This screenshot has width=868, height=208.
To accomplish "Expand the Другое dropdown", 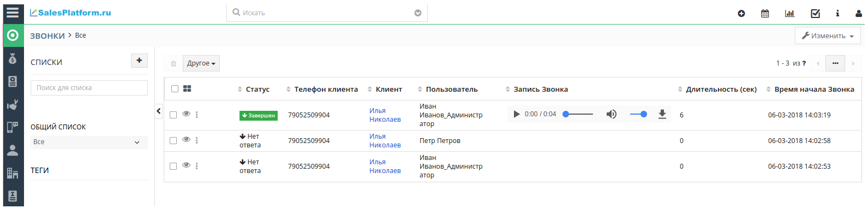I will coord(201,63).
